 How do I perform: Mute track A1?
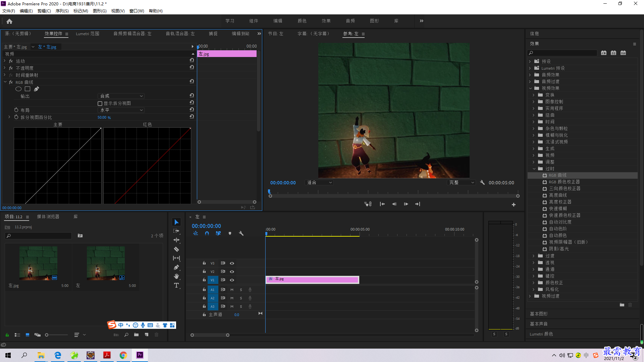(232, 290)
